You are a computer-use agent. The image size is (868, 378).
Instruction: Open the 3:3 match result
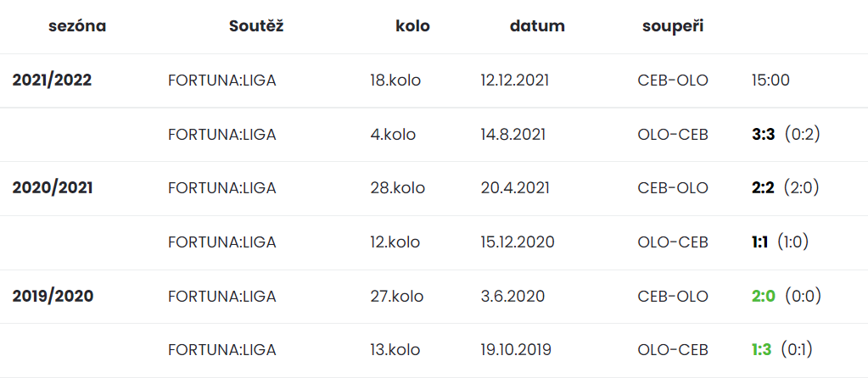(764, 134)
